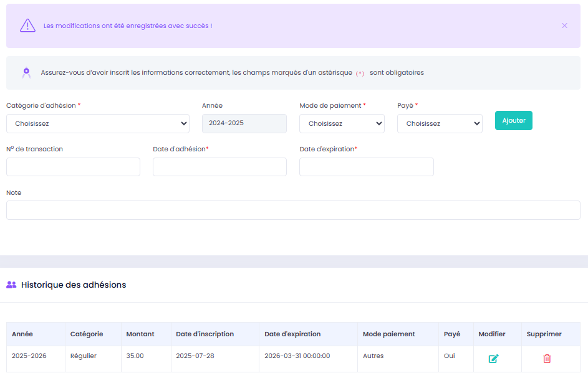The height and width of the screenshot is (378, 588).
Task: Click the compass icon in the info banner
Action: [x=26, y=73]
